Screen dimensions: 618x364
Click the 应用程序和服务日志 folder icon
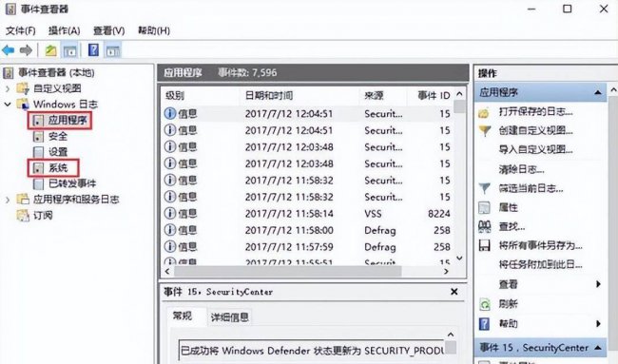click(x=23, y=200)
